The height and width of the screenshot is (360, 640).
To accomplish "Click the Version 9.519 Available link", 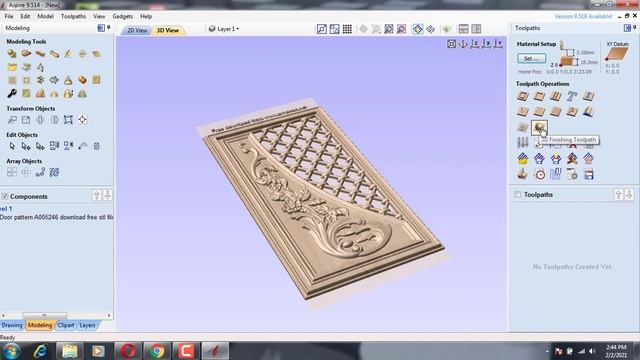I will click(582, 16).
